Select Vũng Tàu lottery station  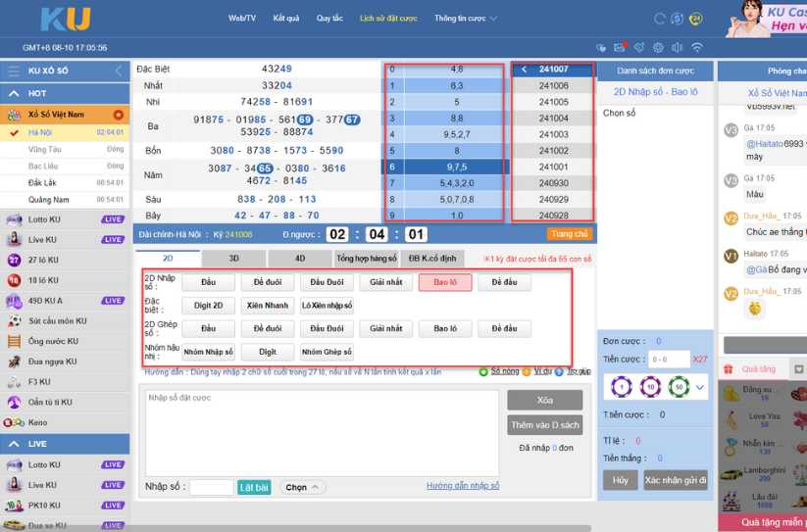point(65,149)
